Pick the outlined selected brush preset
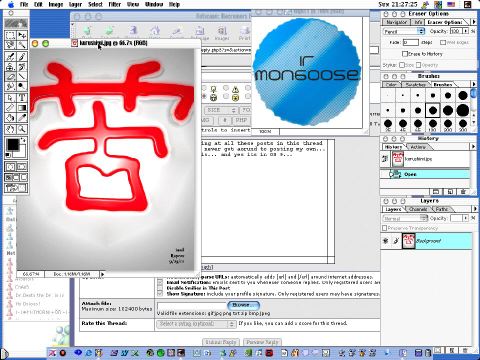This screenshot has height=360, width=480. (x=433, y=110)
